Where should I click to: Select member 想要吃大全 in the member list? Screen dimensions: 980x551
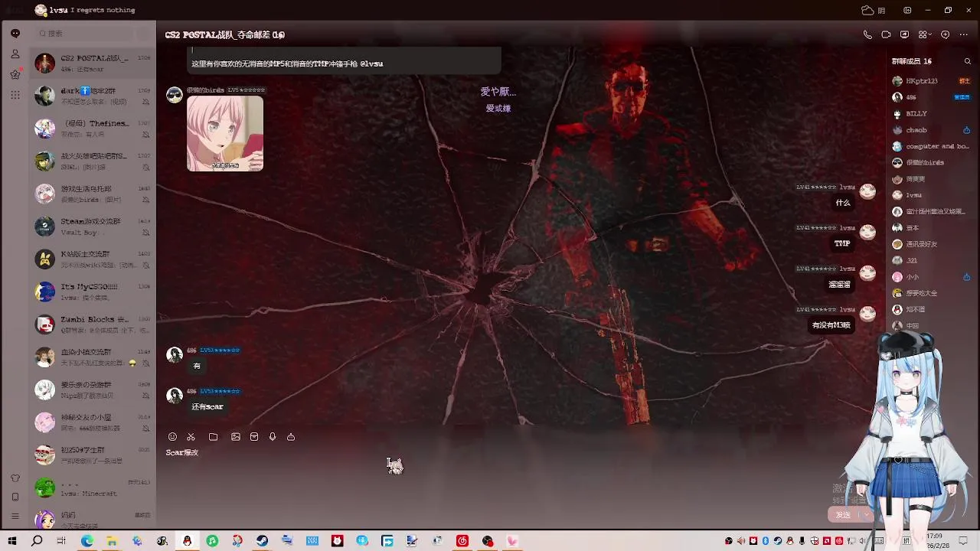(x=931, y=293)
